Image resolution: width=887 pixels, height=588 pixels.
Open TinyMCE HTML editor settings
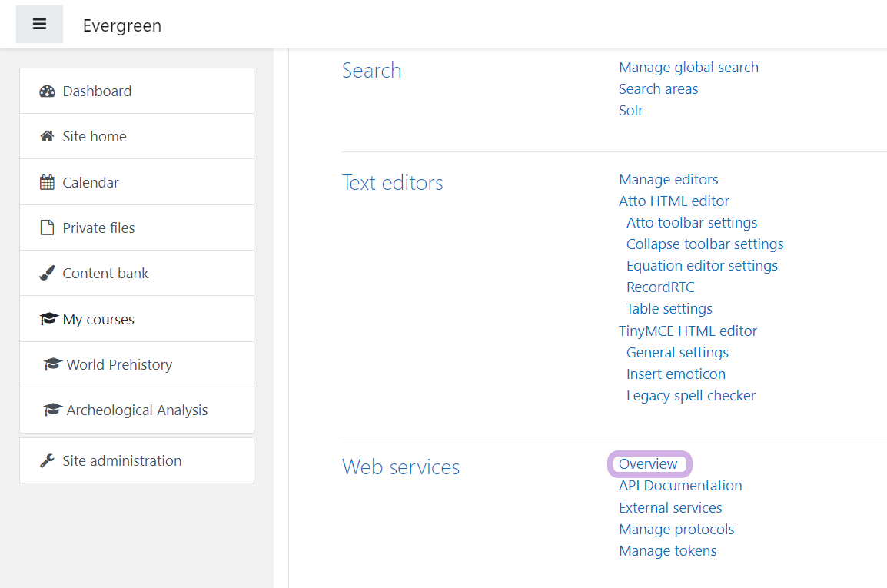click(x=688, y=331)
